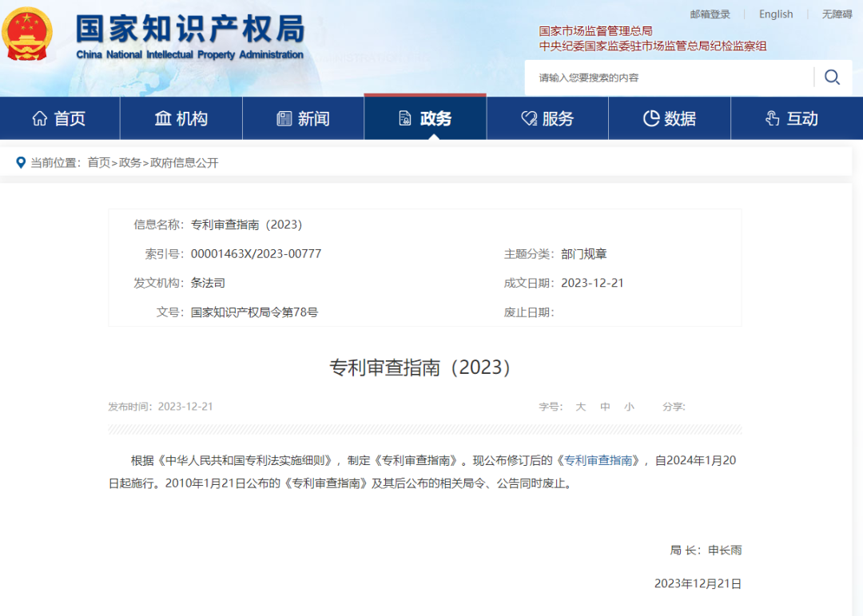
Task: Switch the site to English
Action: click(776, 14)
